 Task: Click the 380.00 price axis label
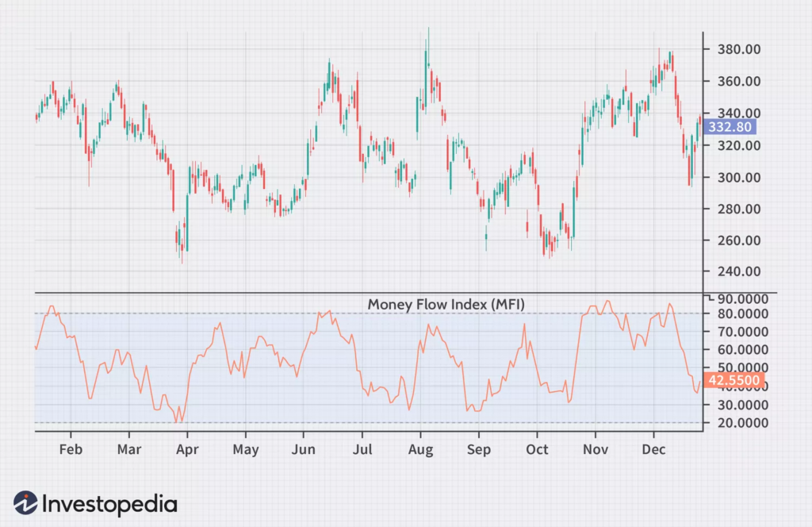click(x=733, y=49)
